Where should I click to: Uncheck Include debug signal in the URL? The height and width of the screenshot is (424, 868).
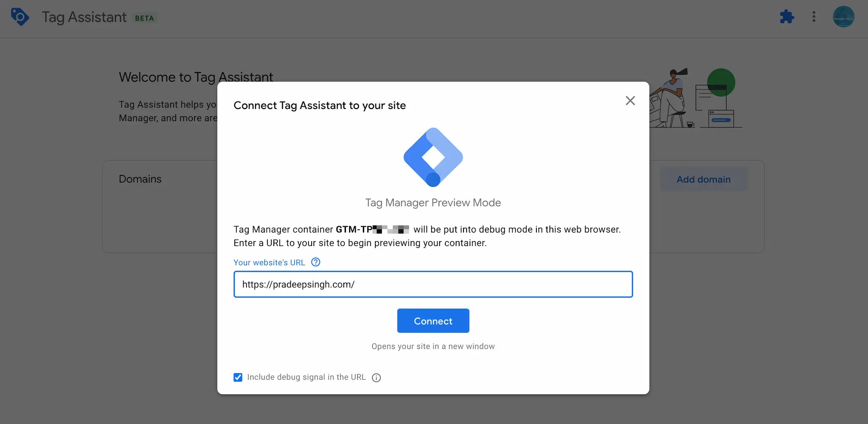click(238, 377)
